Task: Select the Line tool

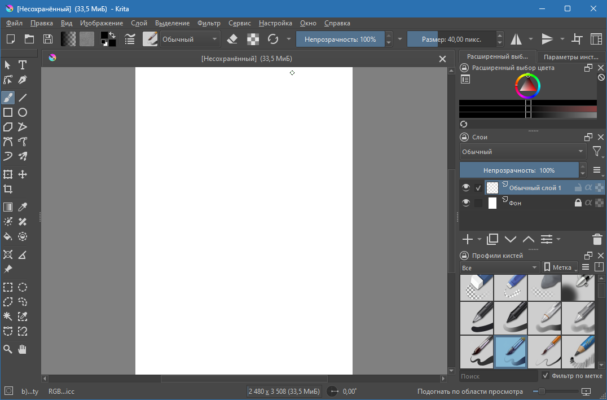Action: point(22,98)
